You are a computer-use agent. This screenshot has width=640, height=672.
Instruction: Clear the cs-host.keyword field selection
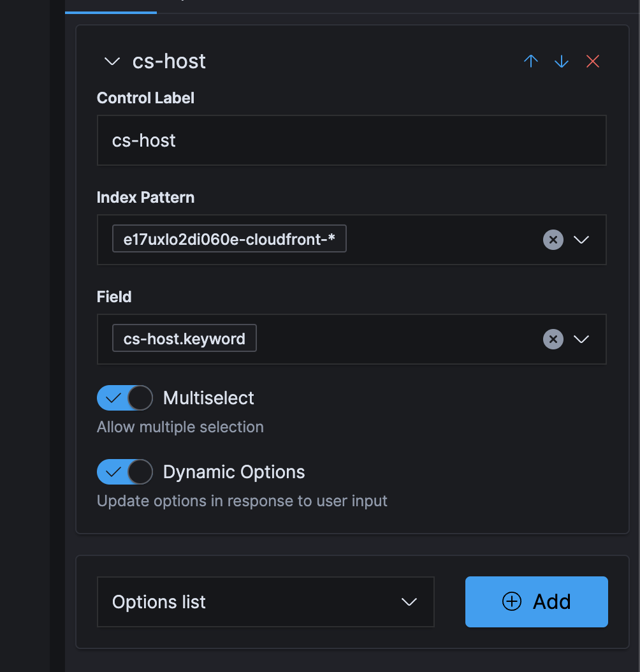tap(553, 339)
